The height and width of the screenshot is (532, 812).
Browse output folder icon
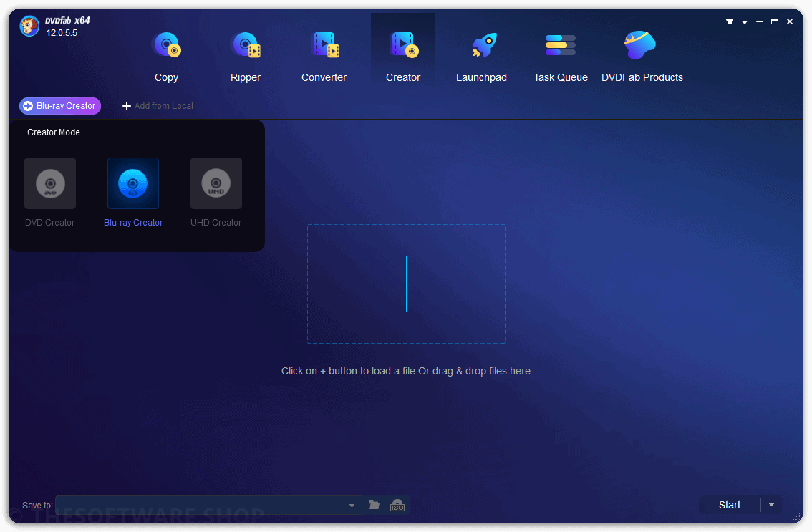[374, 505]
